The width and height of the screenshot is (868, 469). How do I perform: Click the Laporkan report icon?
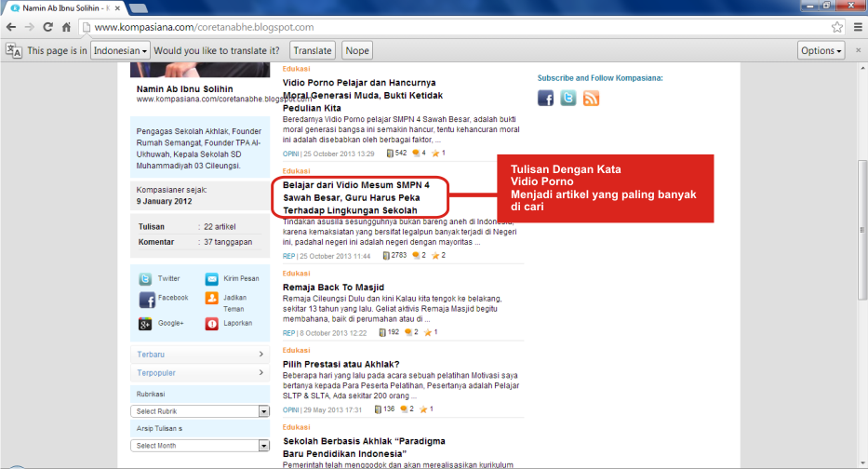pos(212,324)
